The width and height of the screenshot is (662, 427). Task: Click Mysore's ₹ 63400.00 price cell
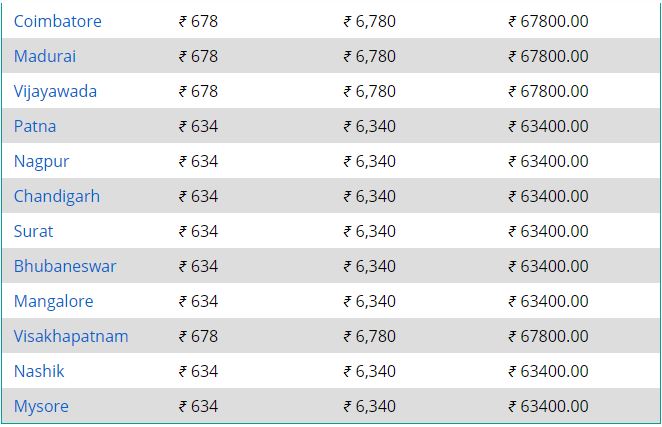pyautogui.click(x=548, y=406)
